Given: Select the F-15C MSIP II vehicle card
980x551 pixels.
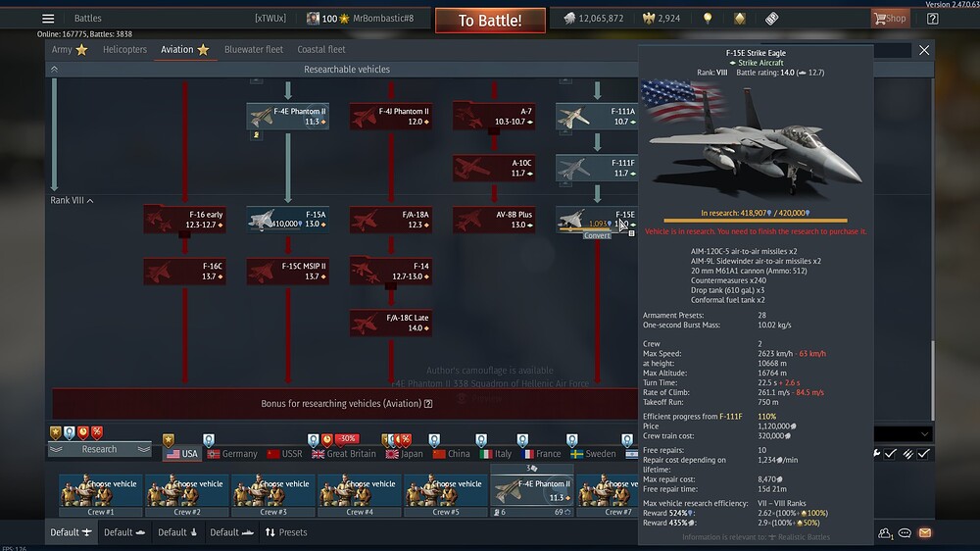Looking at the screenshot, I should pyautogui.click(x=287, y=271).
